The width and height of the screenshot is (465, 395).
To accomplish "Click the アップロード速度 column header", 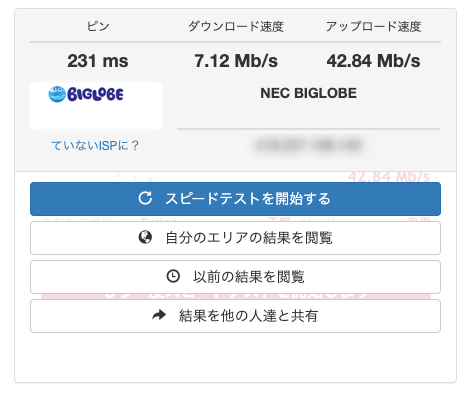I will 373,26.
